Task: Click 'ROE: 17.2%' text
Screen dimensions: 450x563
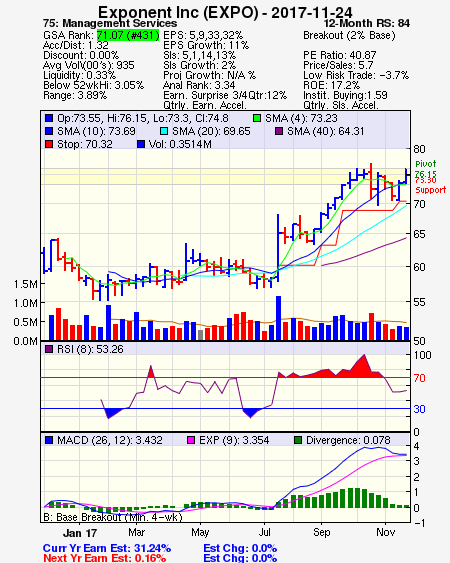Action: [331, 86]
